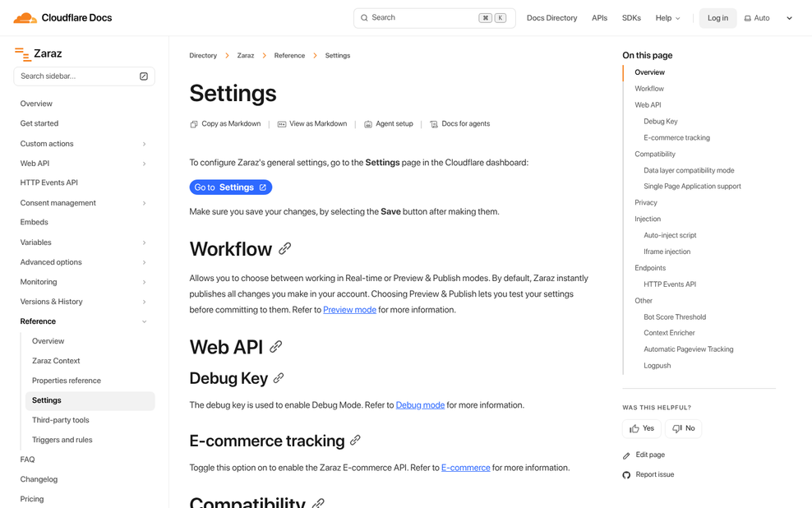Image resolution: width=812 pixels, height=508 pixels.
Task: Collapse the Reference sidebar section chevron
Action: [x=144, y=321]
